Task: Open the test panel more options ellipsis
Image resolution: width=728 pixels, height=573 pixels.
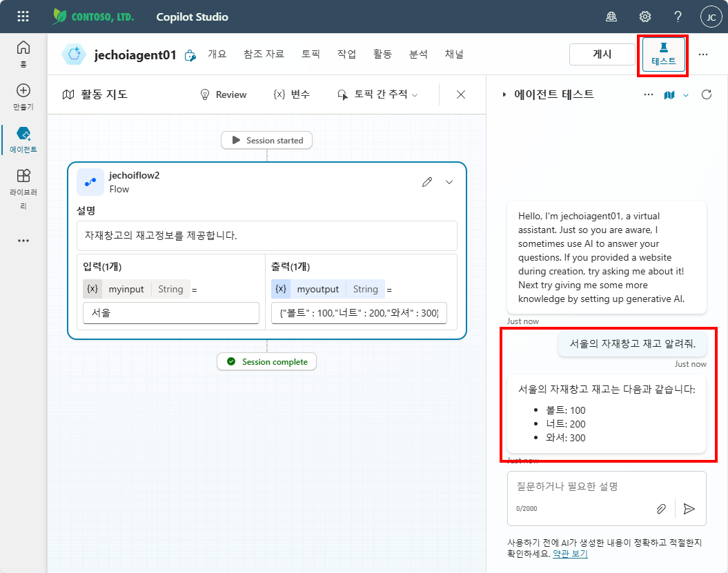Action: click(649, 94)
